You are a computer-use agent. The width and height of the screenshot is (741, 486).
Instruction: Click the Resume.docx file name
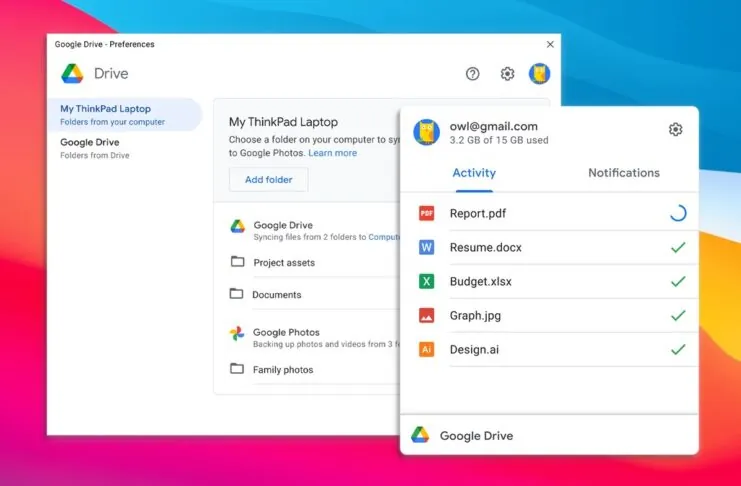click(485, 248)
